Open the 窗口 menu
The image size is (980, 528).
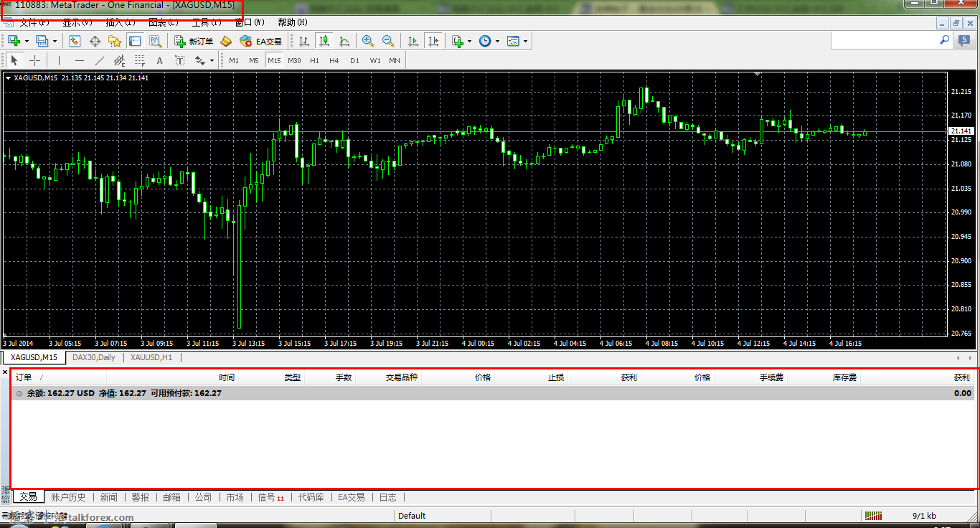coord(250,23)
